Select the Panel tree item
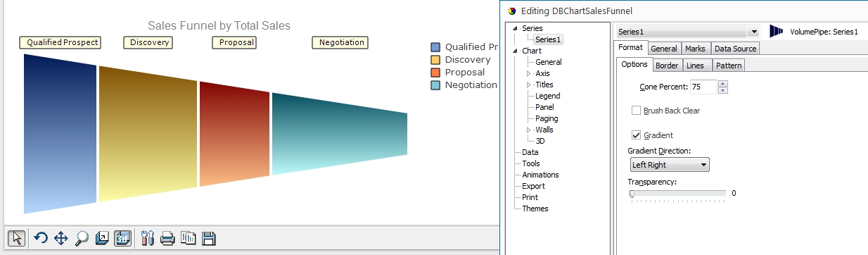Viewport: 868px width, 255px height. [544, 107]
